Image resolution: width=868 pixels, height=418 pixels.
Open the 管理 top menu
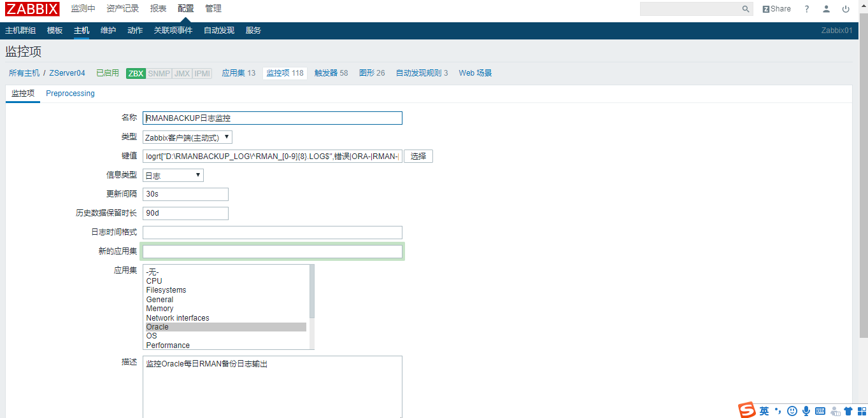pyautogui.click(x=213, y=9)
